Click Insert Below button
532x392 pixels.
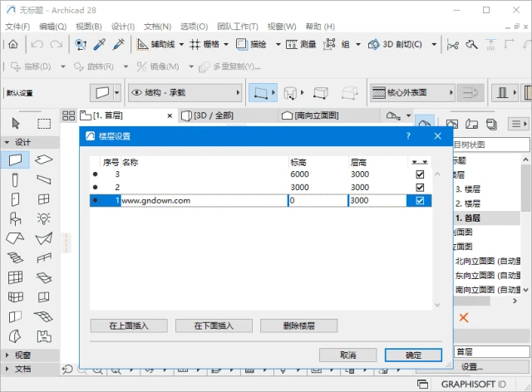tap(214, 326)
